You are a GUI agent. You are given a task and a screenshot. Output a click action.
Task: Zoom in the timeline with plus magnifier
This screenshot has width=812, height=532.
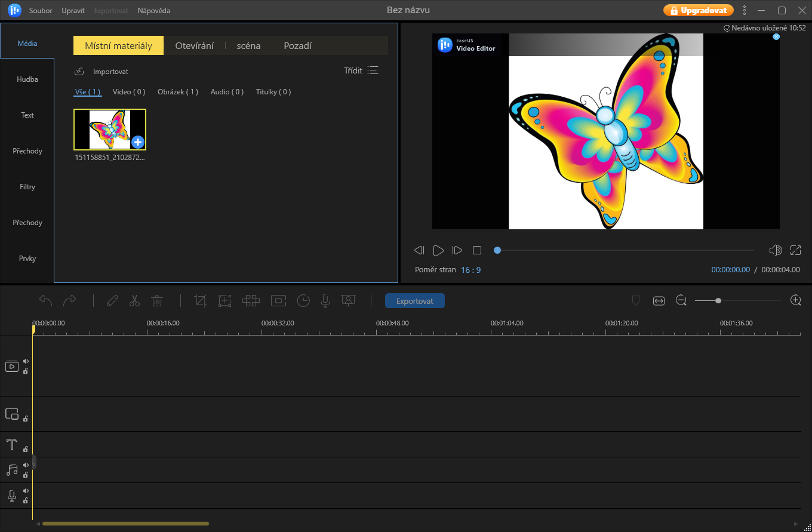tap(795, 300)
